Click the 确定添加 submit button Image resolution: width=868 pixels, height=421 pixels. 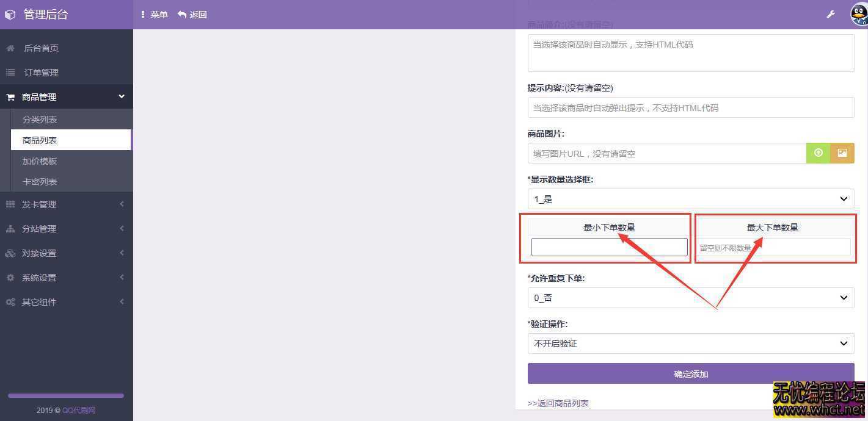pos(691,374)
